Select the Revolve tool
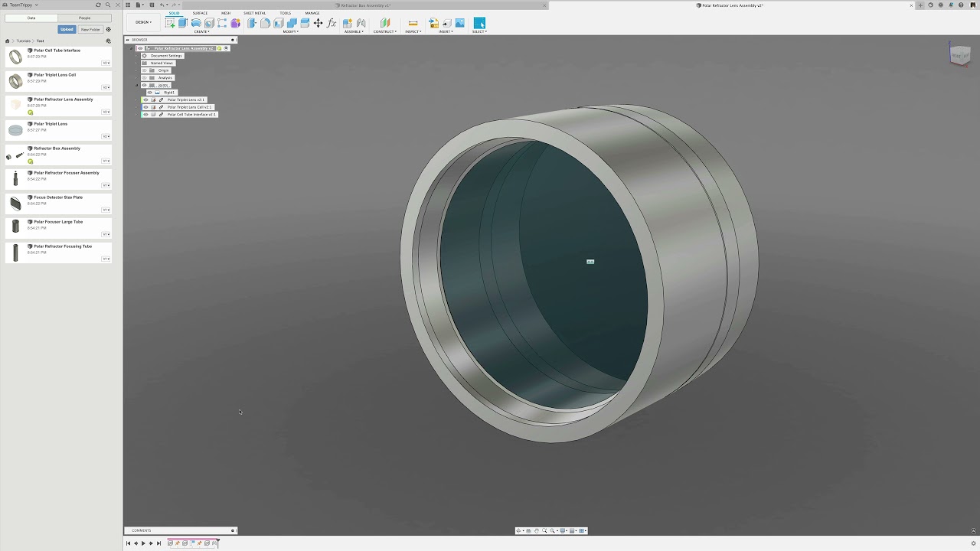This screenshot has width=980, height=551. (196, 23)
